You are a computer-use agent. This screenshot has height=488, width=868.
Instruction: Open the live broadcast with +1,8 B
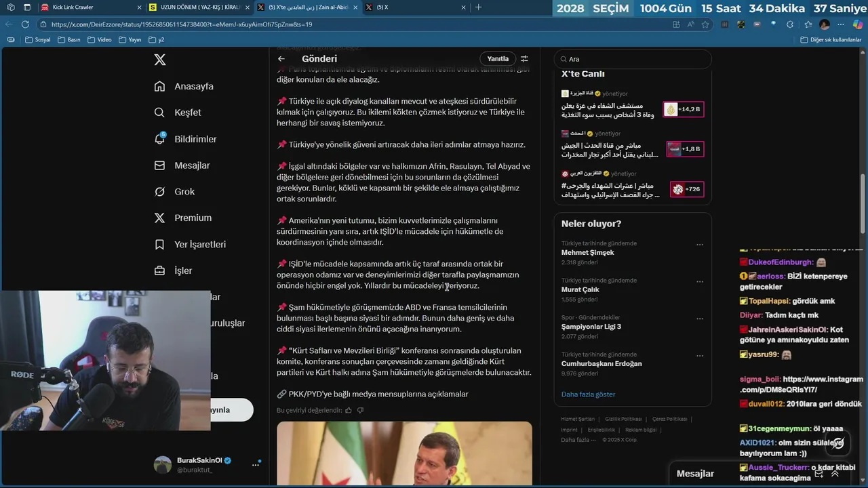click(633, 144)
